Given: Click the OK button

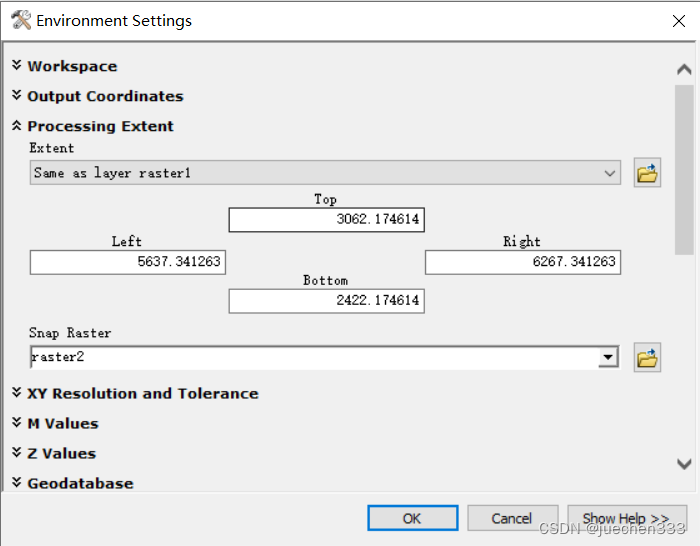Looking at the screenshot, I should point(412,518).
